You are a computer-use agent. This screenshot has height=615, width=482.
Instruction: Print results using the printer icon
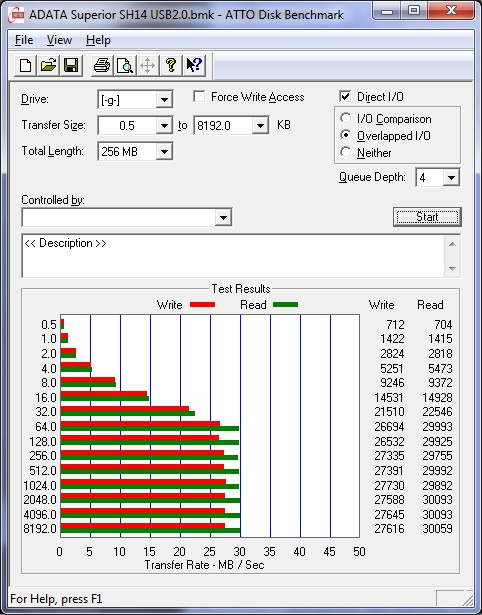102,65
